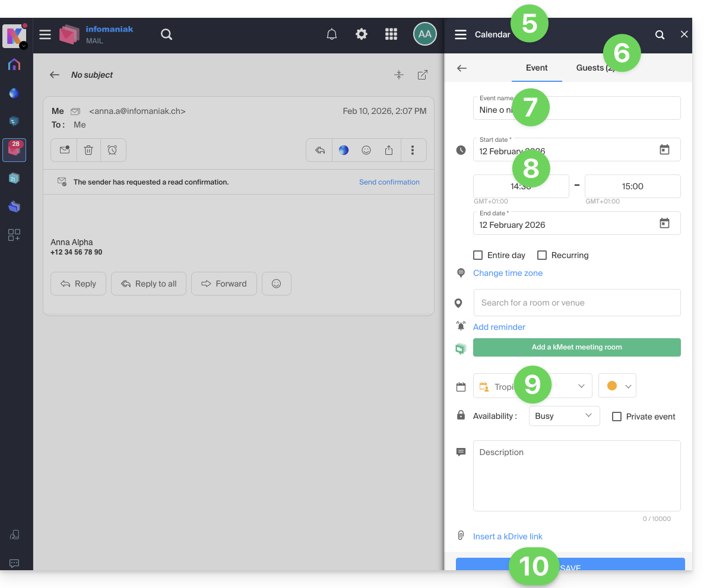Click the snooze alarm clock icon

click(x=112, y=150)
